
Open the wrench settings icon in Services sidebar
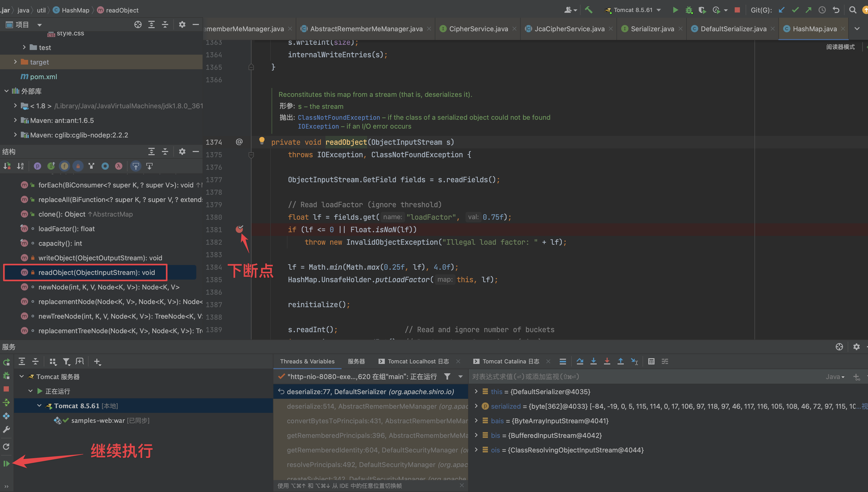click(x=6, y=430)
